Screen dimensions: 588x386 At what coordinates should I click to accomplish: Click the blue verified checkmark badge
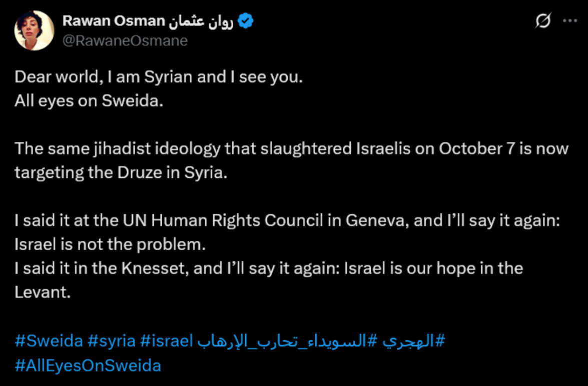tap(246, 21)
